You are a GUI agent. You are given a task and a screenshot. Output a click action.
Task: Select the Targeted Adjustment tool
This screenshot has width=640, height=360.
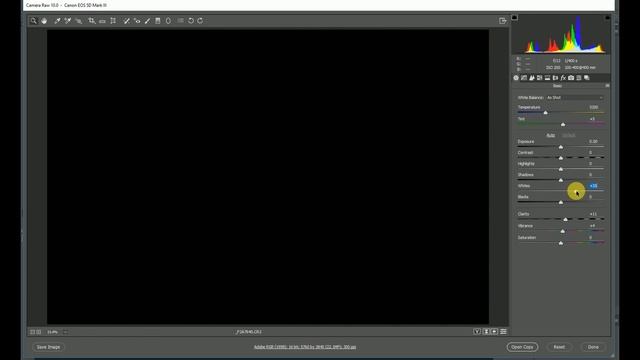(78, 21)
